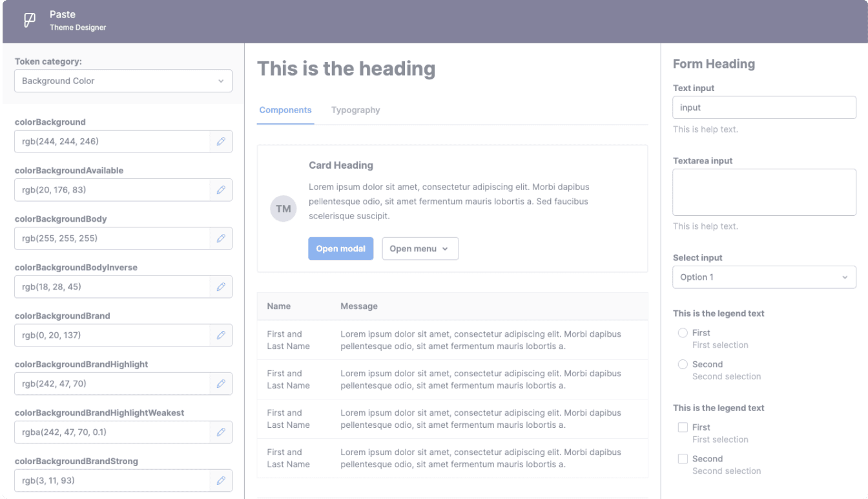This screenshot has height=499, width=868.
Task: Click the pencil icon for colorBackground
Action: coord(221,142)
